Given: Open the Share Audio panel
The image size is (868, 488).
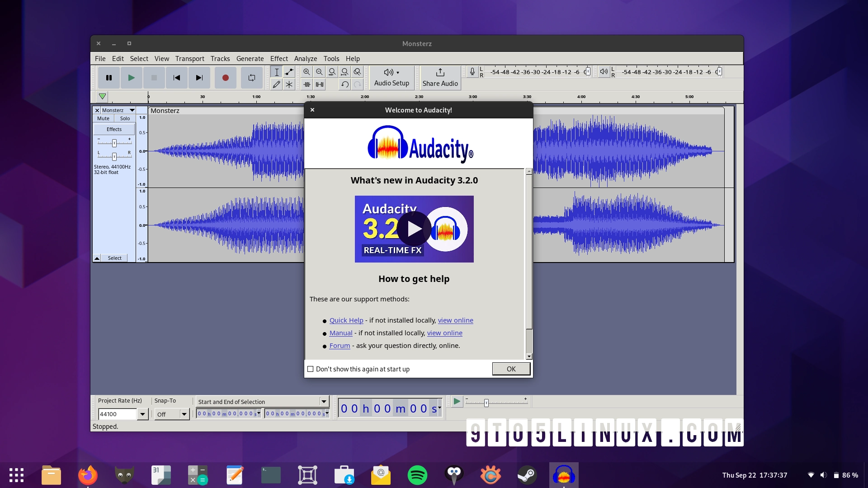Looking at the screenshot, I should pos(439,77).
